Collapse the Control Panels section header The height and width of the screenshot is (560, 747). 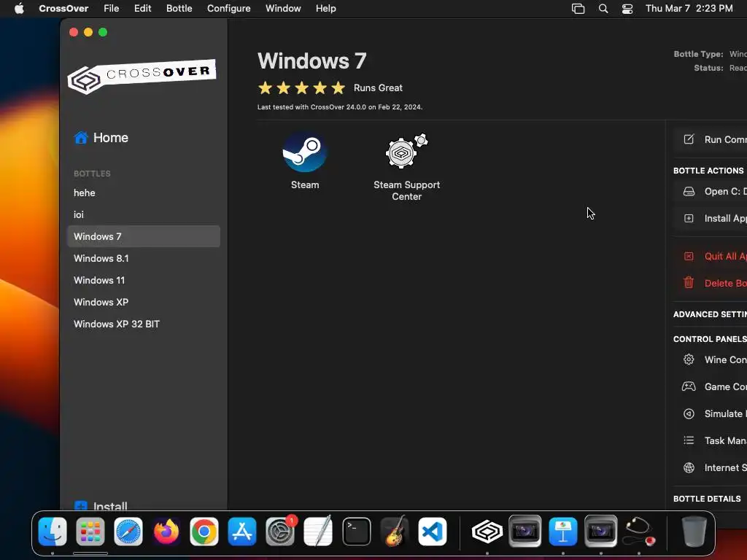coord(710,339)
